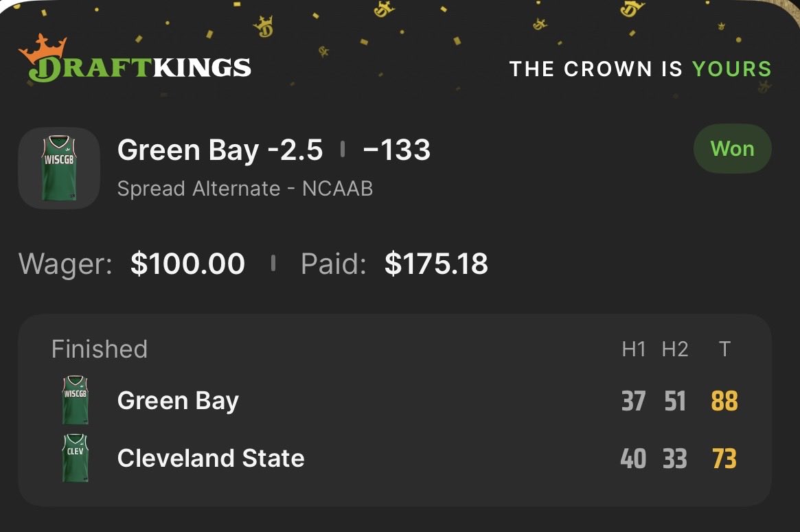
Task: Tap Green Bay total score 88
Action: [724, 401]
